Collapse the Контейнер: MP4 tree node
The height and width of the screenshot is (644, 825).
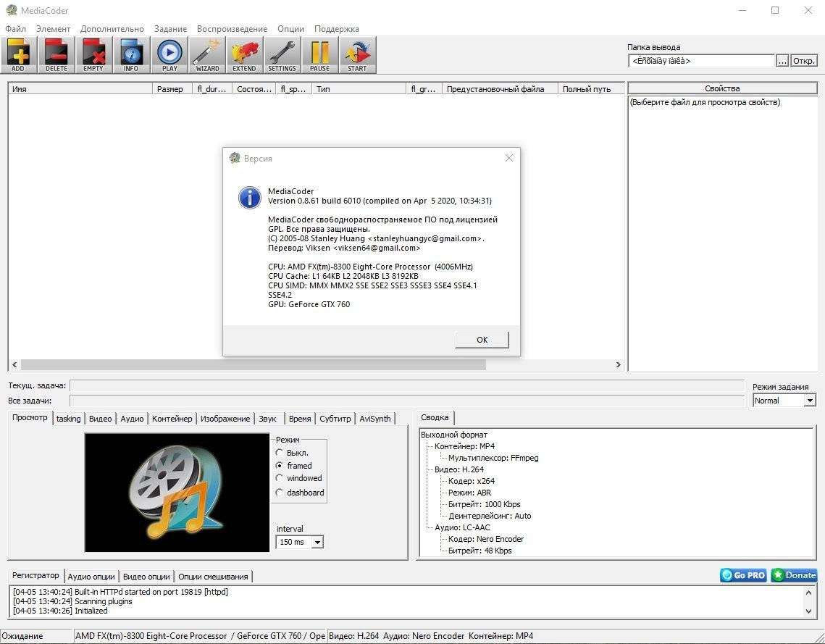coord(464,446)
